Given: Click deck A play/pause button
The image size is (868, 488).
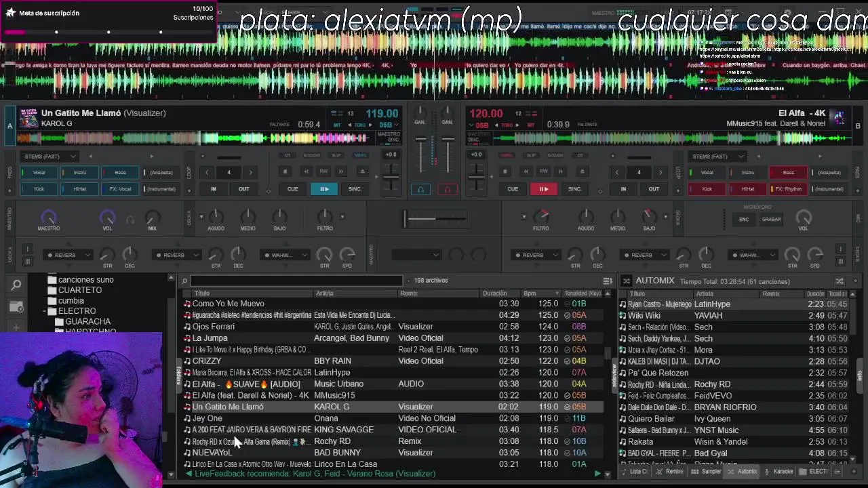Looking at the screenshot, I should click(x=324, y=189).
